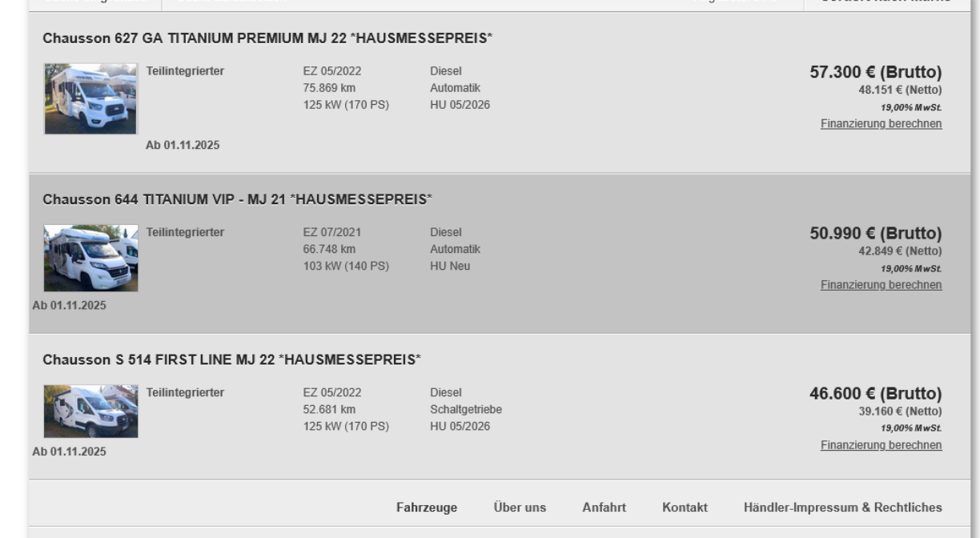The image size is (980, 538).
Task: Calculate financing for the 50.990 € vehicle
Action: click(881, 285)
